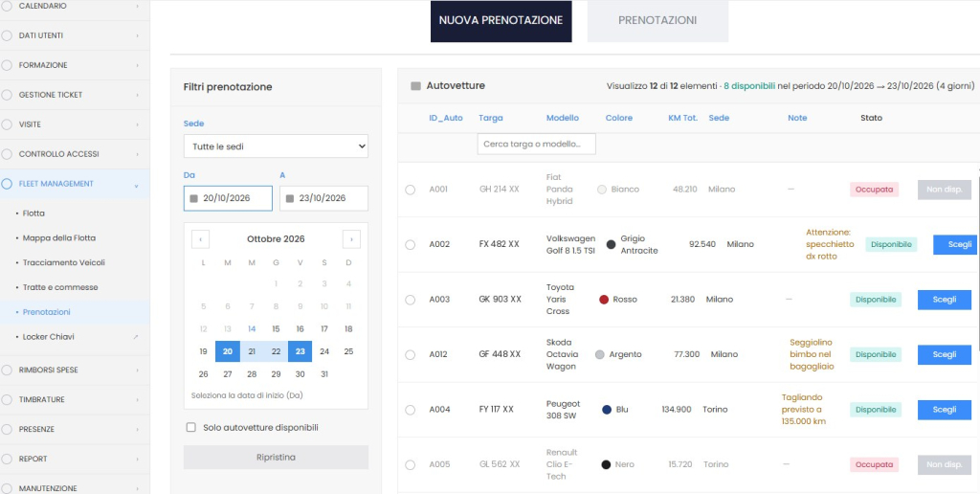Sort table by Modello column header
Screen dimensions: 980x494
pyautogui.click(x=563, y=118)
